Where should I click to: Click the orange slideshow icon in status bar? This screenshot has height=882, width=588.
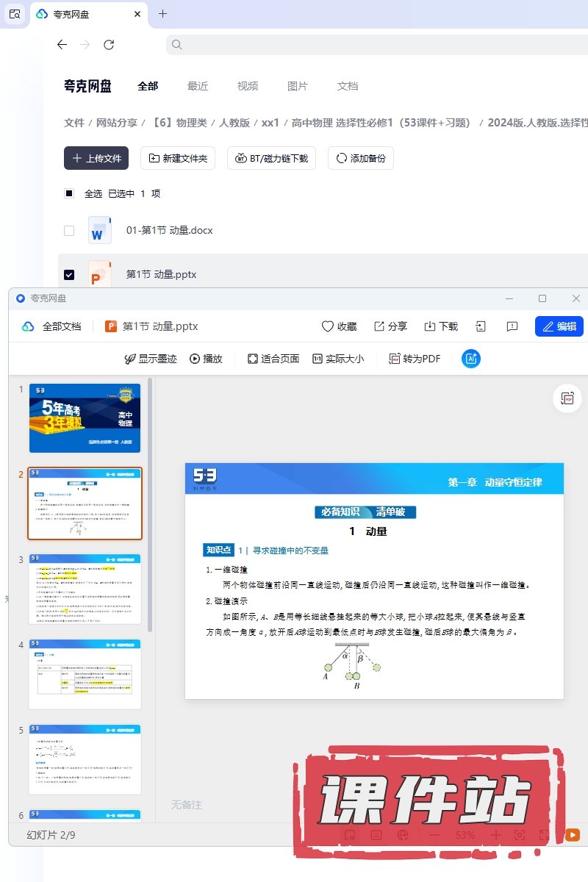[572, 835]
